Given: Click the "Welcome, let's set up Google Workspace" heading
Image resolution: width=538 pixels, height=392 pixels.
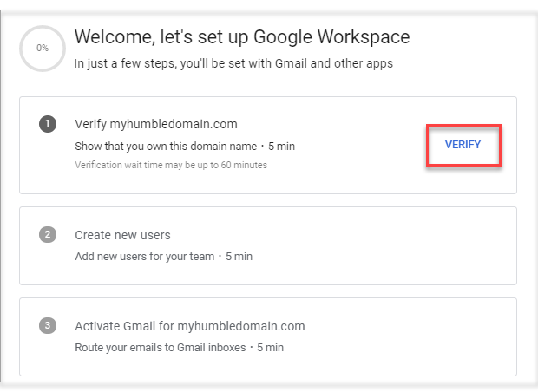Looking at the screenshot, I should point(241,36).
